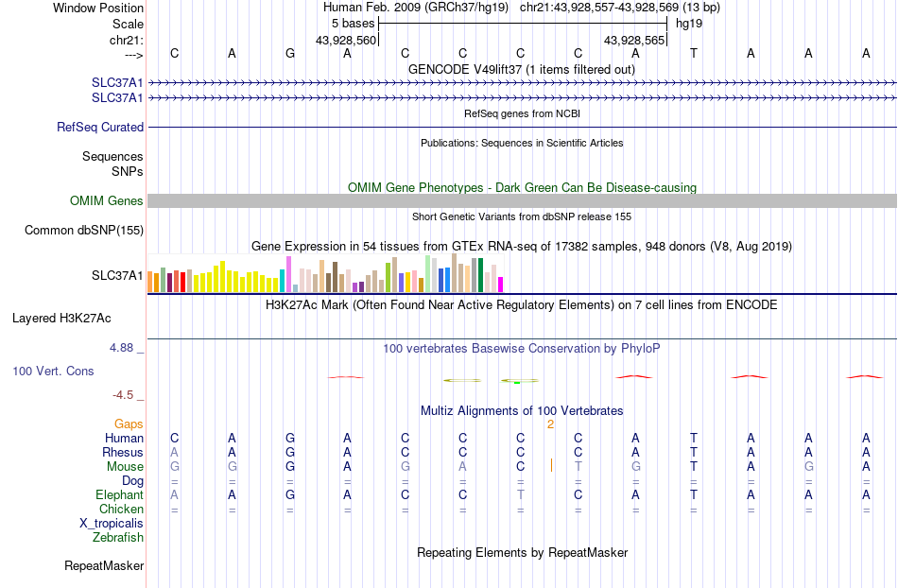Open Short Genetic Variants from dbSNP title

[522, 216]
